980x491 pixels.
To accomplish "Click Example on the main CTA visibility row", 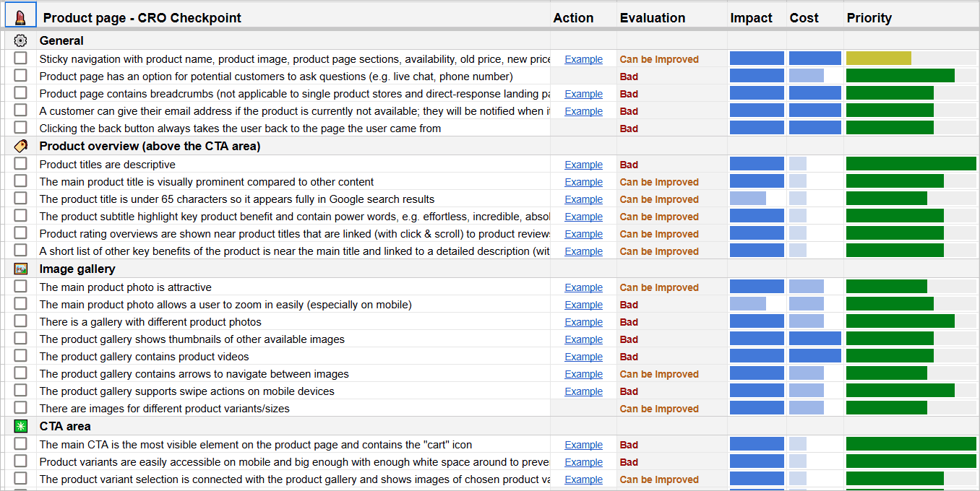I will point(583,444).
